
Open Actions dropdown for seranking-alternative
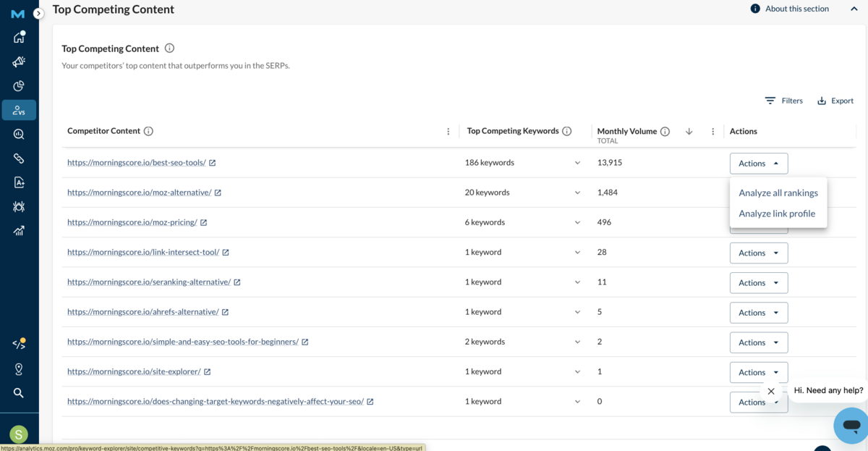759,283
